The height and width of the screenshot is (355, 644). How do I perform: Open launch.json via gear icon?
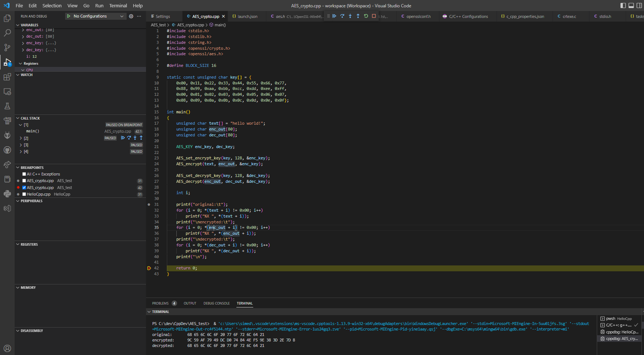pyautogui.click(x=131, y=16)
